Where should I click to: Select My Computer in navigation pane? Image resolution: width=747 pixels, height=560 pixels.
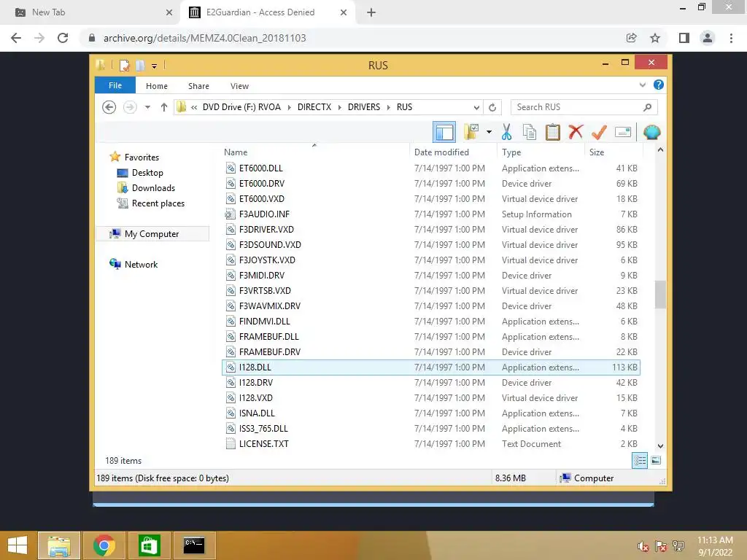(x=152, y=234)
